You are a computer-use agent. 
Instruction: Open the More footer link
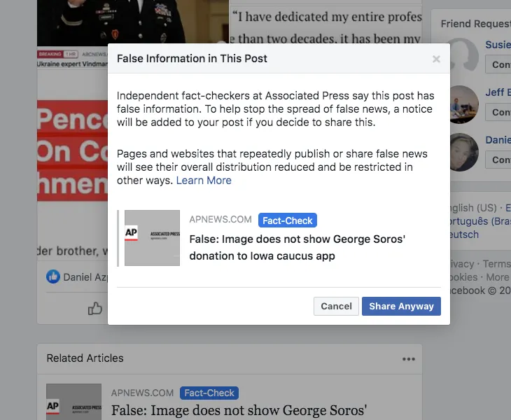tap(497, 277)
